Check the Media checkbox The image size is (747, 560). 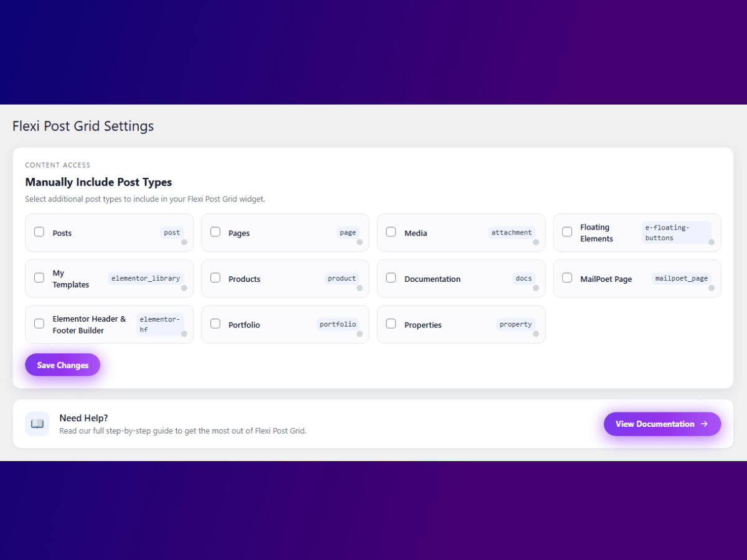point(391,231)
